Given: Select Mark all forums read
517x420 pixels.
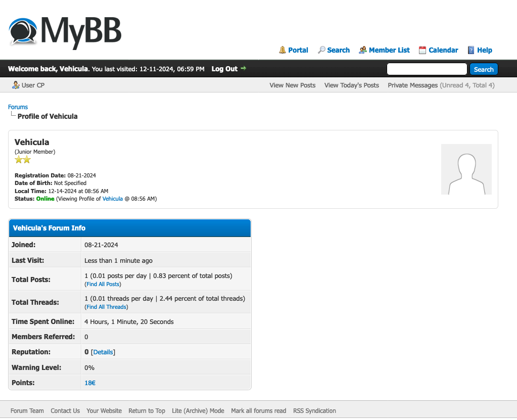Looking at the screenshot, I should click(x=258, y=411).
